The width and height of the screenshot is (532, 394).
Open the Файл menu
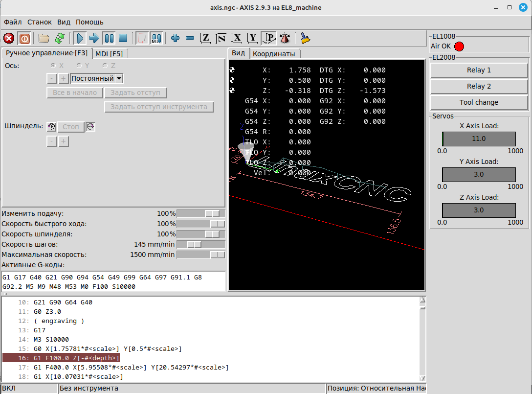(x=13, y=22)
